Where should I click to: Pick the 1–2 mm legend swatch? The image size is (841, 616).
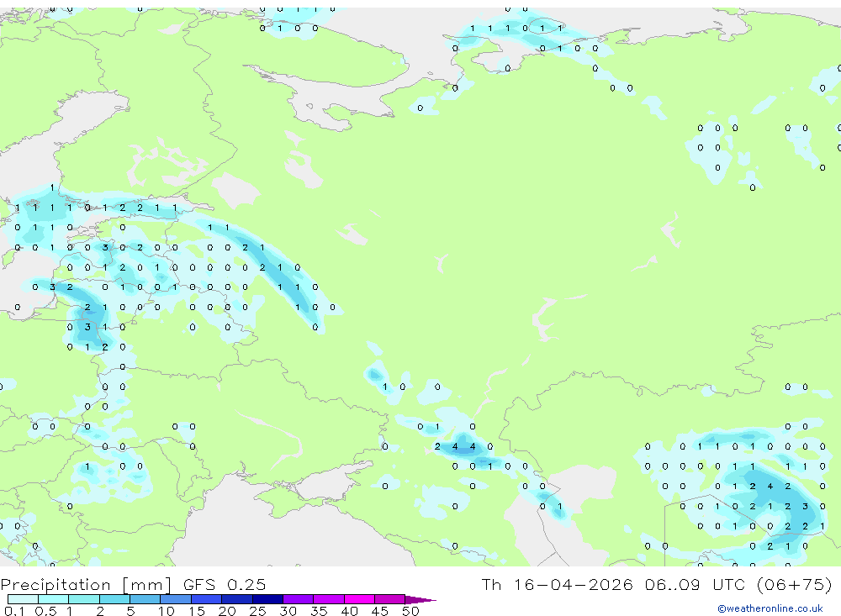coord(84,599)
